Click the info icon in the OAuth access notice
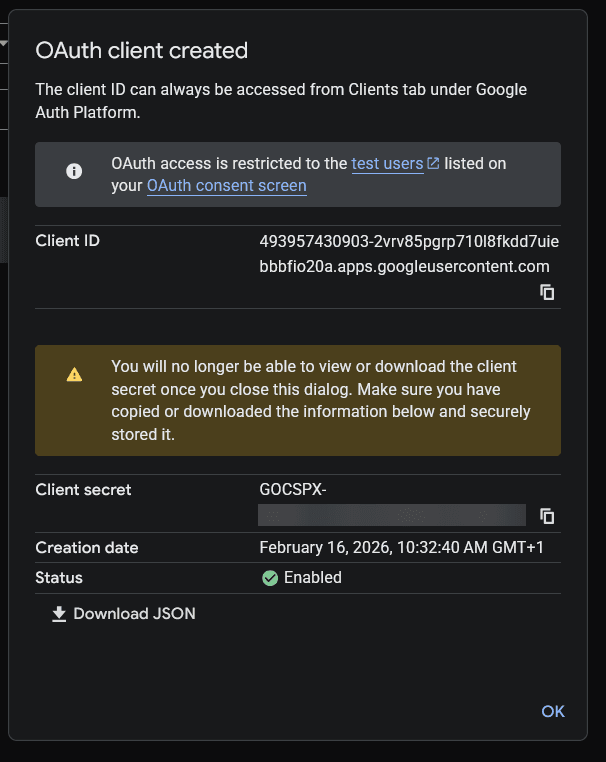606x762 pixels. coord(74,171)
